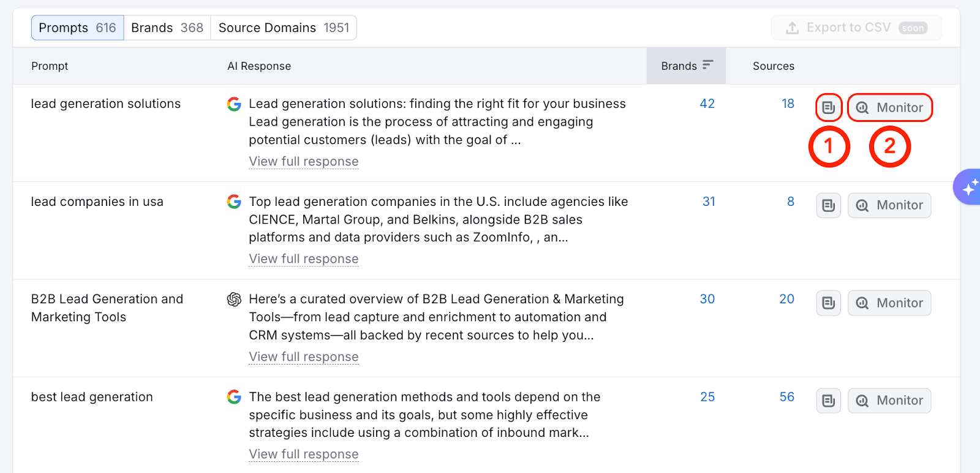Switch to the Prompts tab
980x473 pixels.
tap(77, 28)
